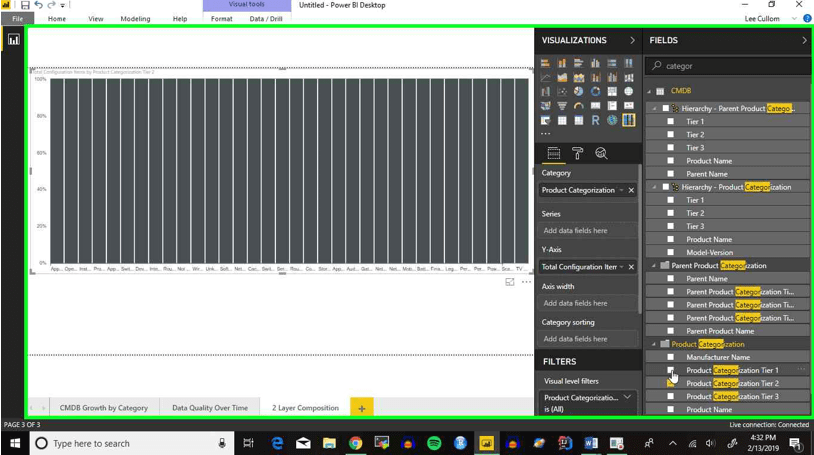Check Product Categorization Tier 3 field
This screenshot has width=814, height=455.
coord(670,396)
